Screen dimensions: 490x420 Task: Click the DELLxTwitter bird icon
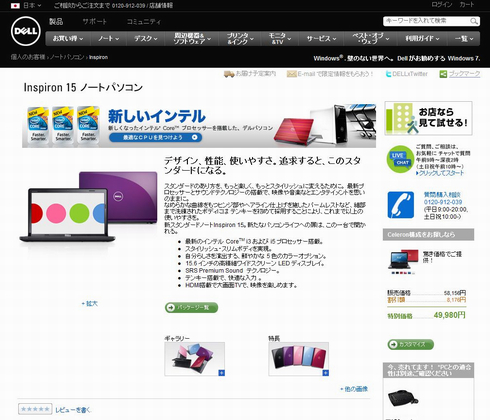point(388,74)
